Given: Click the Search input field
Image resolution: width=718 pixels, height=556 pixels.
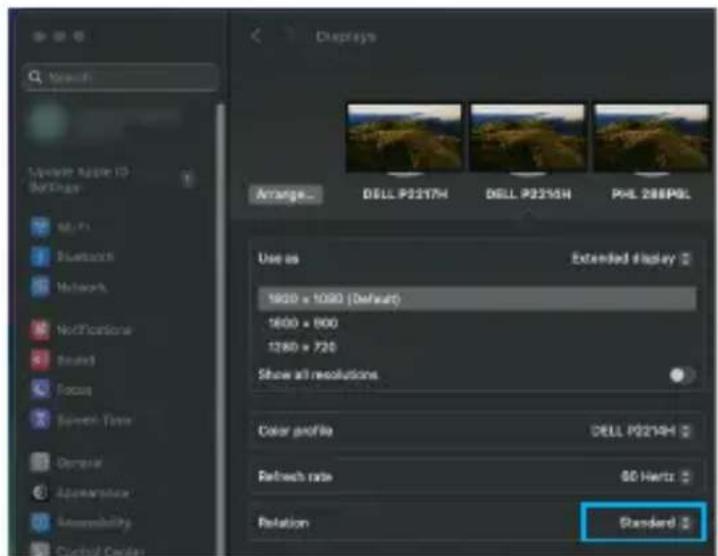Looking at the screenshot, I should point(120,77).
